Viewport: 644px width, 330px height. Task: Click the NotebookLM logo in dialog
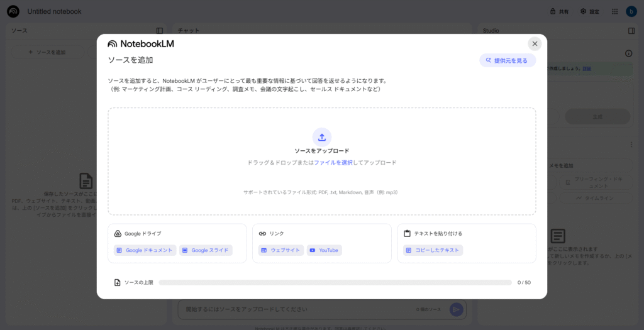pos(141,44)
